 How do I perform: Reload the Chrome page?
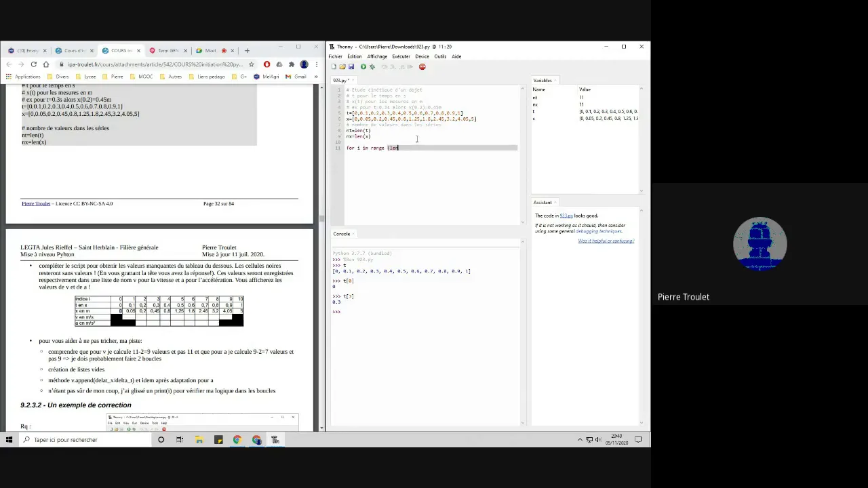(33, 64)
